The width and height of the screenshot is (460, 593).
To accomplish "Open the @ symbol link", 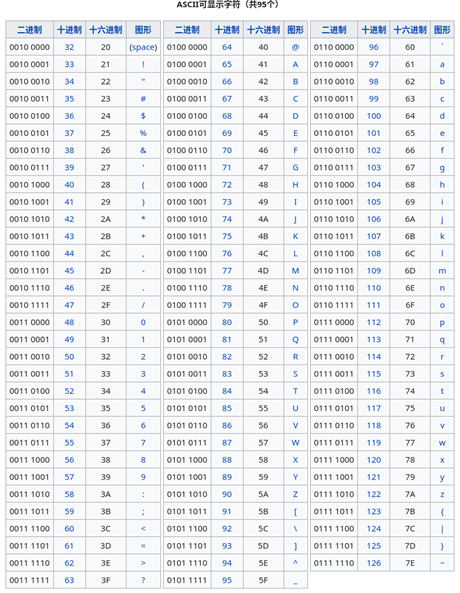I will click(295, 47).
